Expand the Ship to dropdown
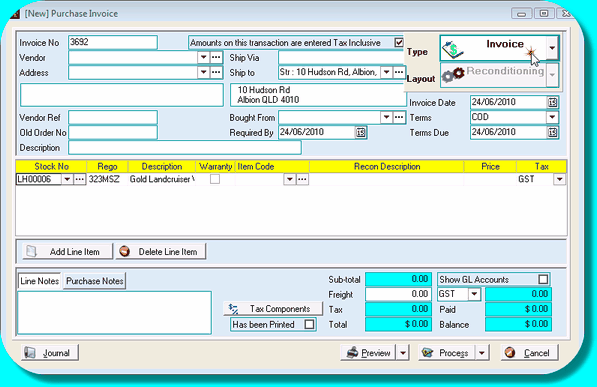Image resolution: width=597 pixels, height=387 pixels. click(386, 72)
